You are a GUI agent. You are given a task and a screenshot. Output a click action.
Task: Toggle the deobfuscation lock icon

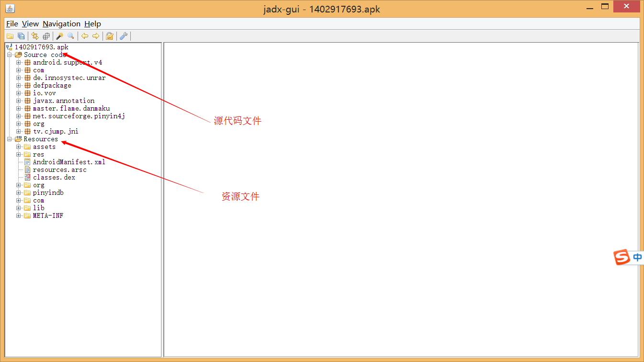pos(110,36)
